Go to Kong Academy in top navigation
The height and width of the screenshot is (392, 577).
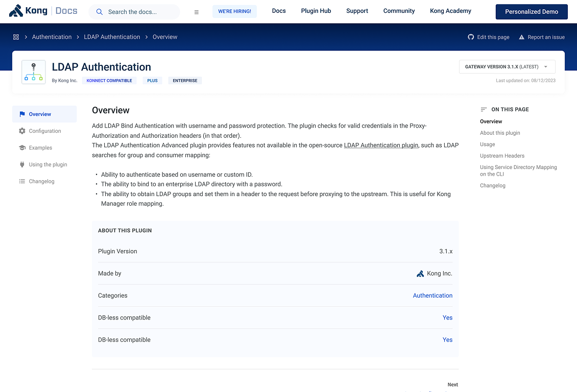pos(450,11)
